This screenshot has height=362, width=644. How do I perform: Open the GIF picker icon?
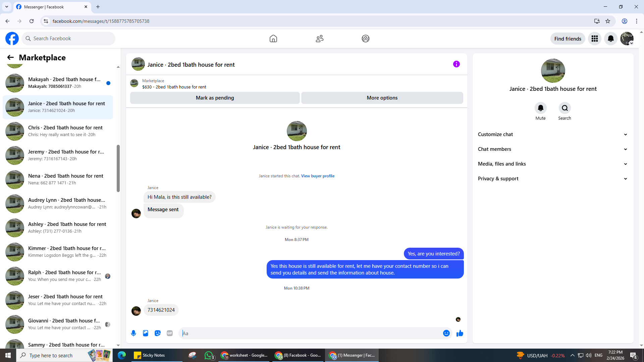coord(170,333)
